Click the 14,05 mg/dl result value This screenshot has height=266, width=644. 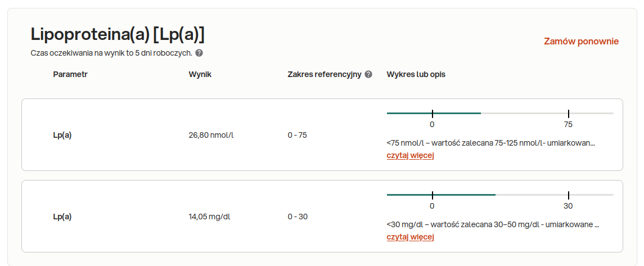click(209, 217)
